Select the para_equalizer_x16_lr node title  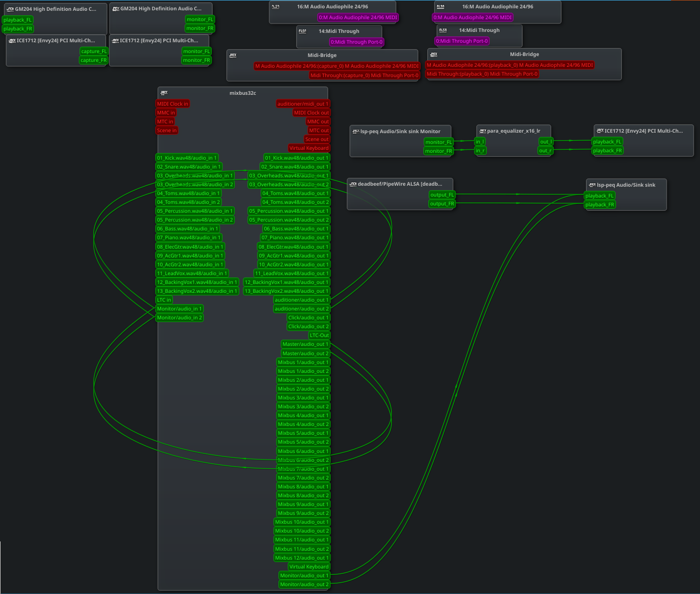click(513, 131)
